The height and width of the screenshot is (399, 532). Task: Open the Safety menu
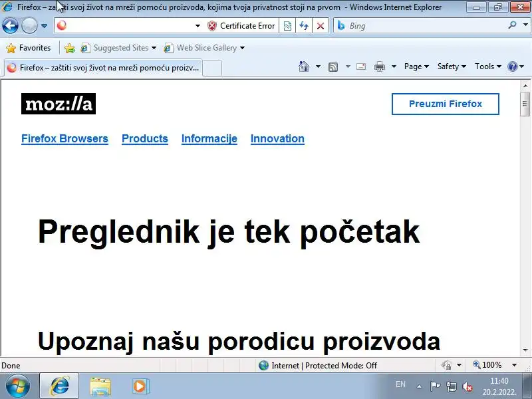click(x=452, y=66)
